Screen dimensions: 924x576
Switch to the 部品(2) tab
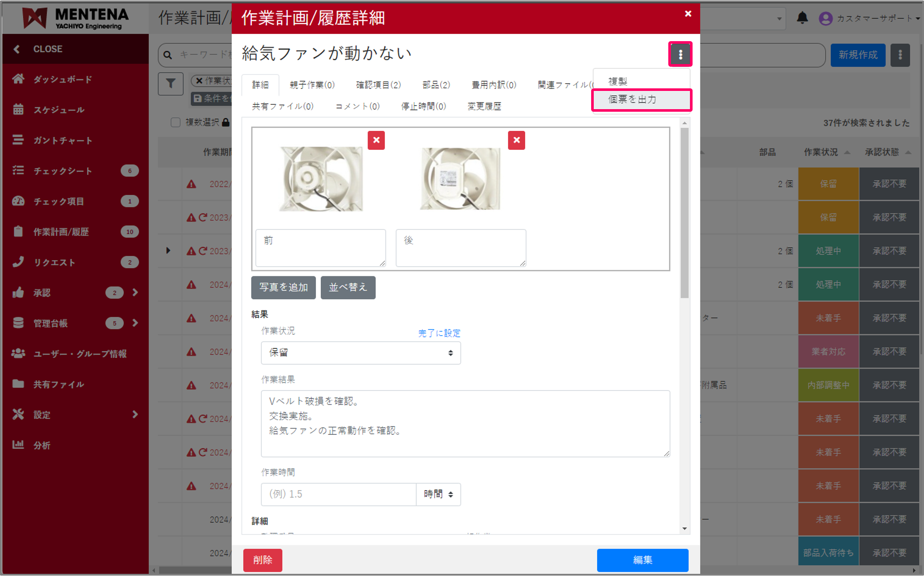[x=436, y=85]
